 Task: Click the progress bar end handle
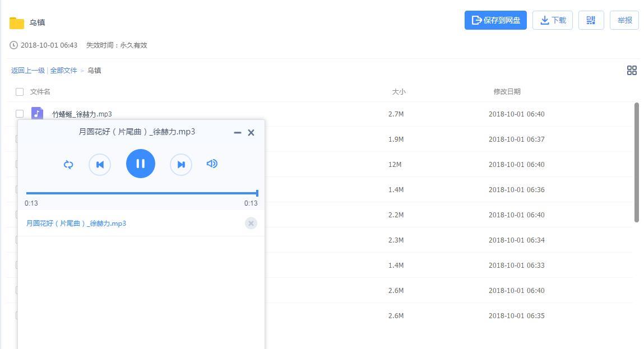[x=257, y=193]
